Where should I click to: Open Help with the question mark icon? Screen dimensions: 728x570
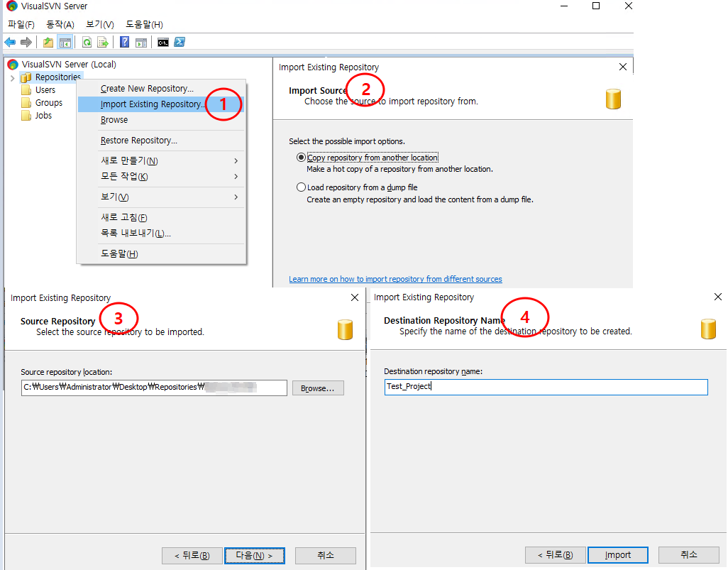124,43
